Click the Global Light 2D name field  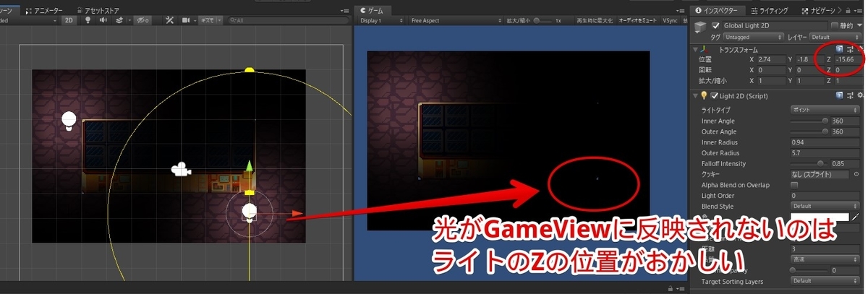click(x=775, y=25)
